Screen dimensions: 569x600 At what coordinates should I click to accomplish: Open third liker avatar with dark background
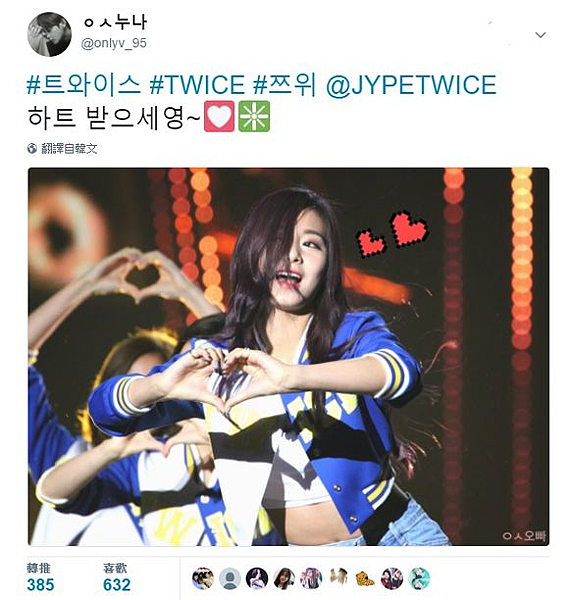pyautogui.click(x=257, y=578)
